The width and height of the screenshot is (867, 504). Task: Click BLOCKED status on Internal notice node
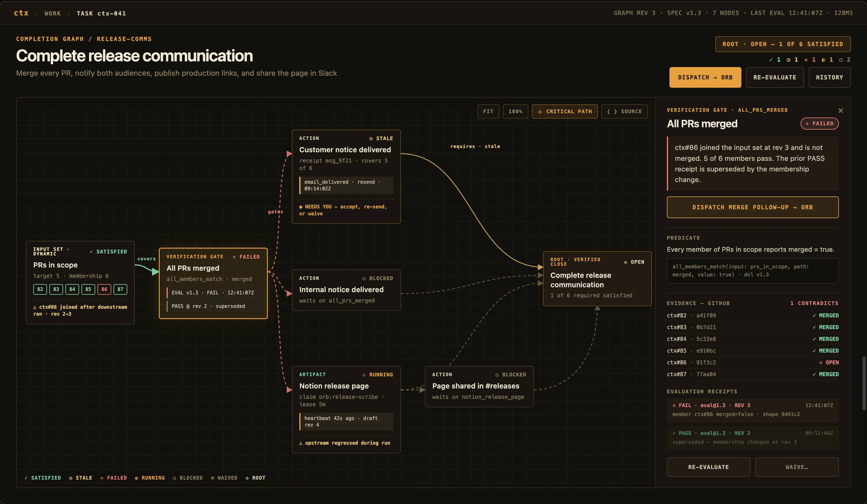point(378,278)
